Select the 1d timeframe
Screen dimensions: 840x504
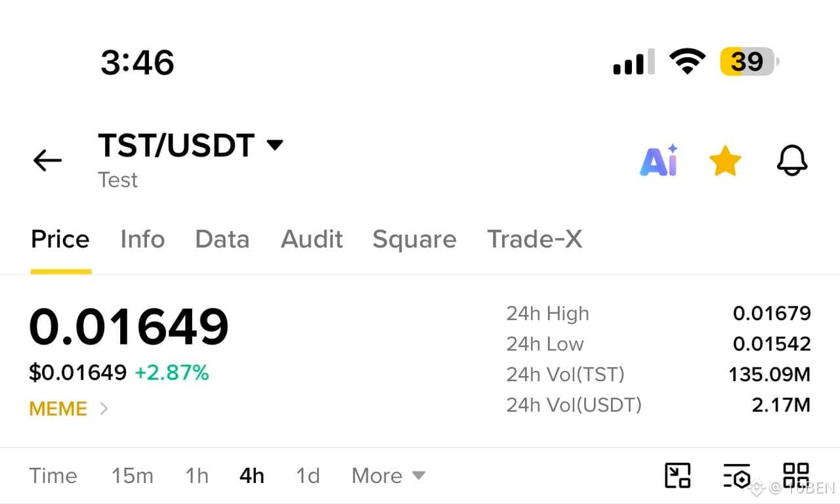[308, 475]
